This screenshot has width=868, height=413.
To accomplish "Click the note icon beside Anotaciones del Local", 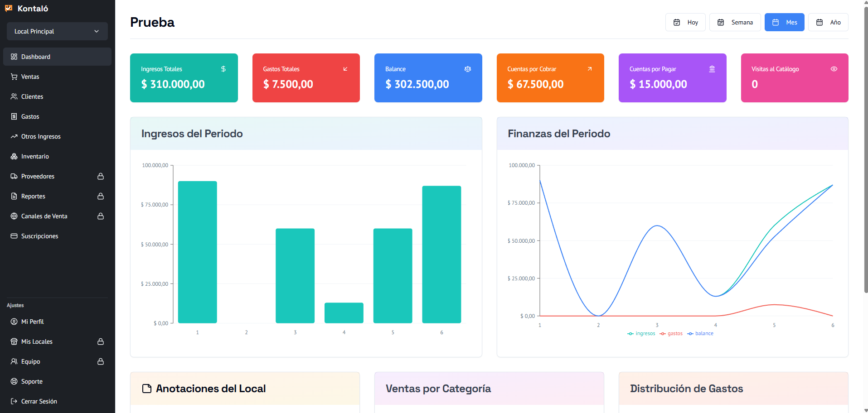I will [147, 389].
